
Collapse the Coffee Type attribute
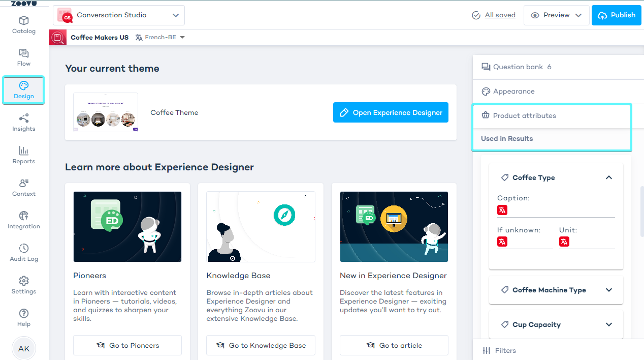(609, 177)
